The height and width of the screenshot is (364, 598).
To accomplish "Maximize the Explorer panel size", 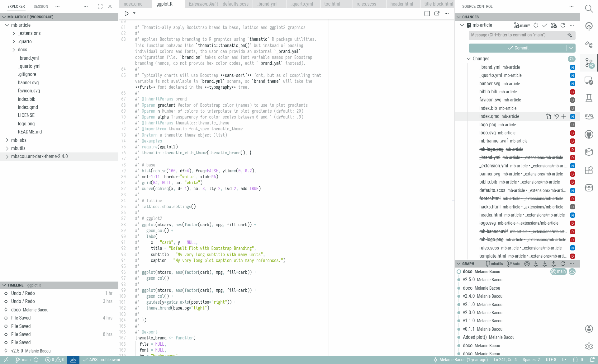I will [100, 6].
